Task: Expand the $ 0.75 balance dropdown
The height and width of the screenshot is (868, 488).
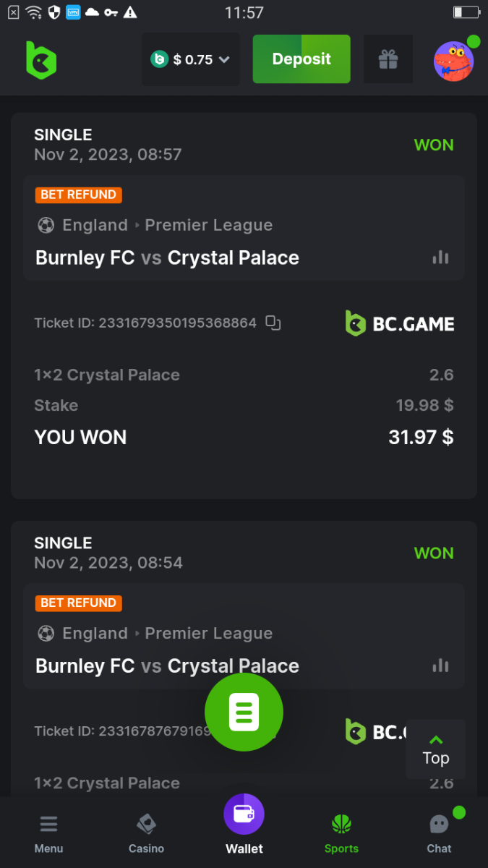Action: point(191,59)
